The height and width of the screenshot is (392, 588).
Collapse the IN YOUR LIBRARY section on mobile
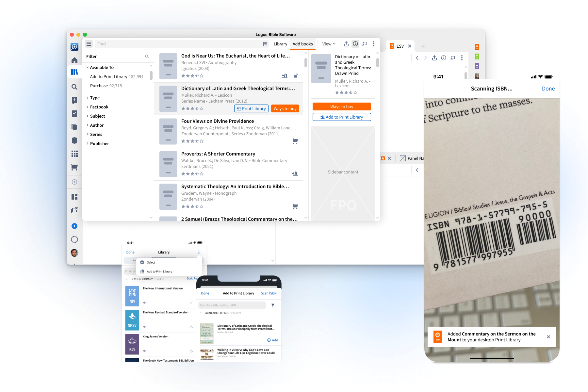point(127,279)
